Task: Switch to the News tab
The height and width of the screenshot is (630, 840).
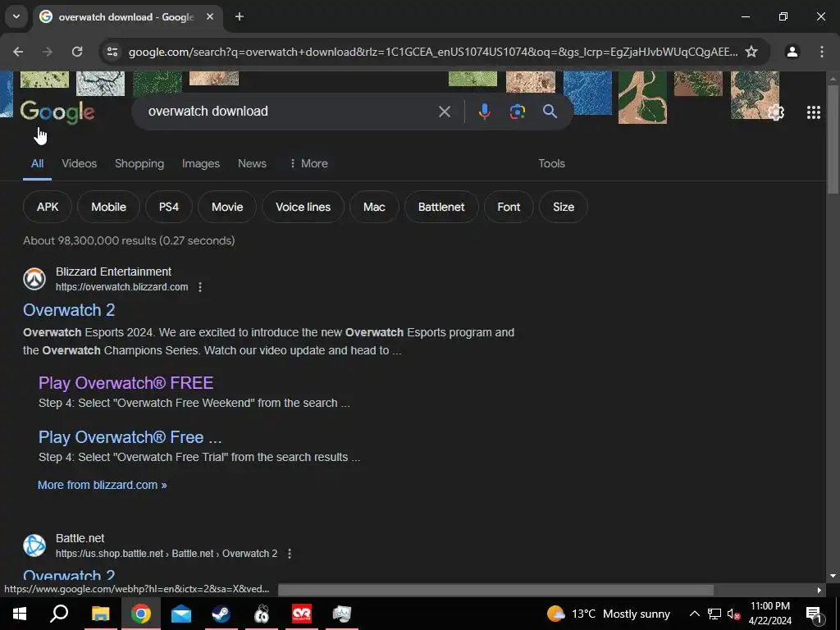Action: pos(252,163)
